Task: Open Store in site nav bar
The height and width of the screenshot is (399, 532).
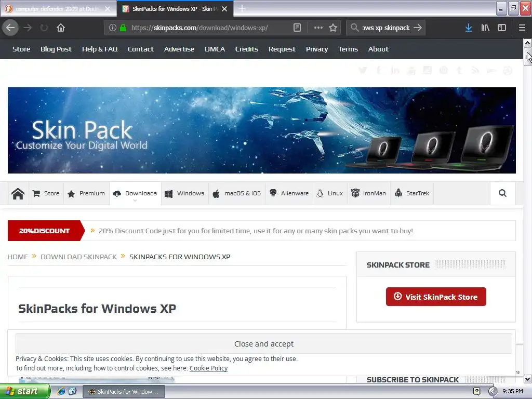Action: (x=46, y=193)
